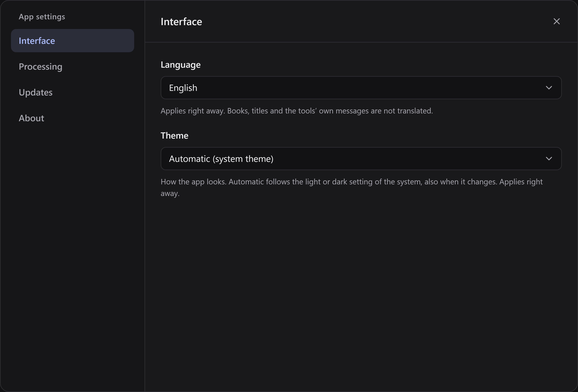Open the Language dropdown showing English
This screenshot has height=392, width=578.
[361, 88]
